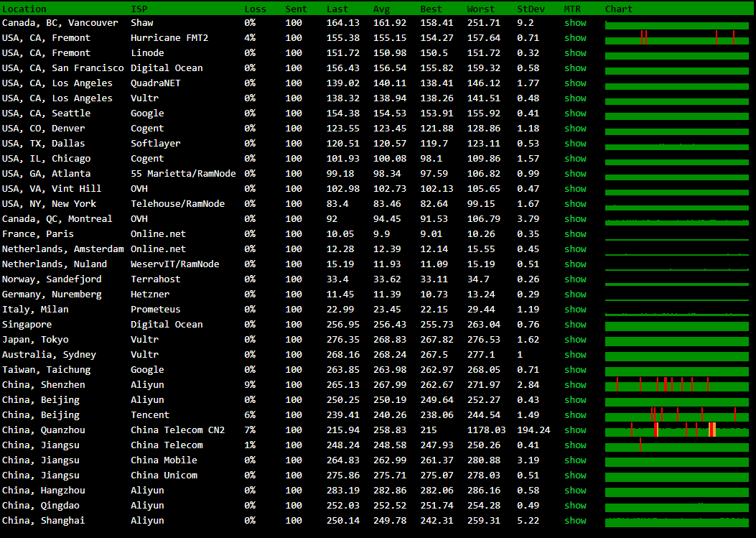Click the Loss column header

coord(255,9)
